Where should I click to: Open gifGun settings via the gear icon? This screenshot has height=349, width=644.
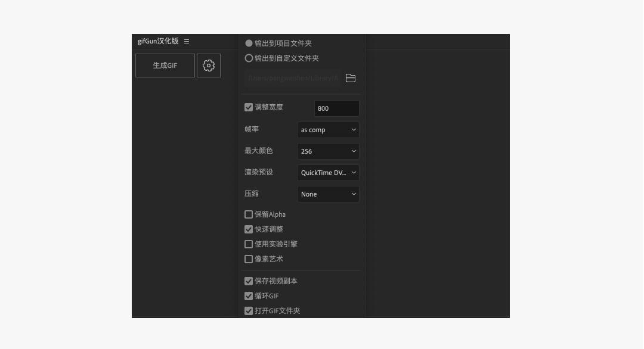tap(208, 66)
